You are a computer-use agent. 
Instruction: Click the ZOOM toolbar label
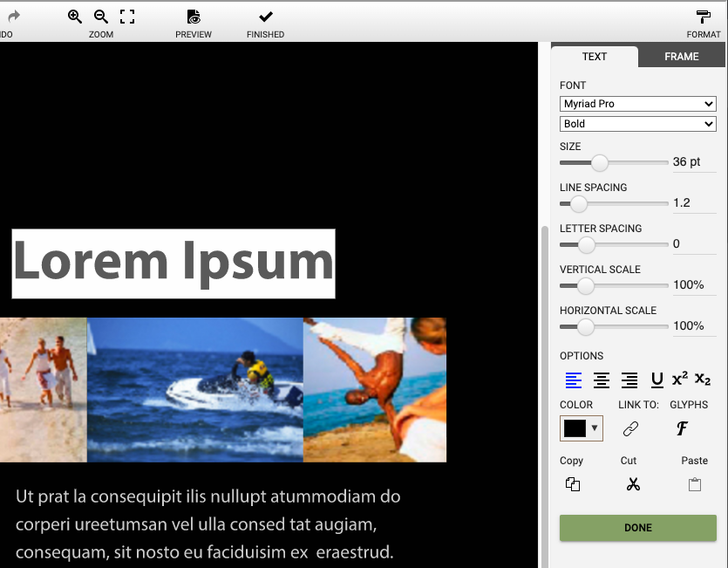pyautogui.click(x=101, y=34)
